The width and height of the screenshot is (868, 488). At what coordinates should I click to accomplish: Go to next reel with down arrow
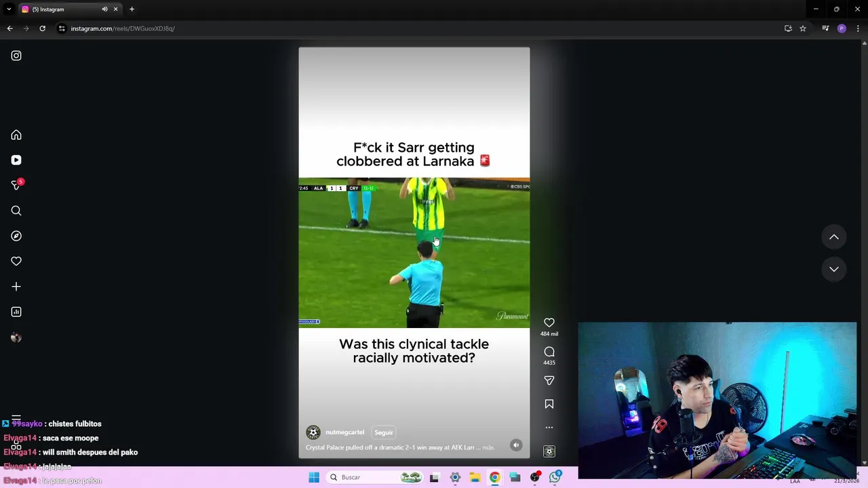[x=834, y=269]
